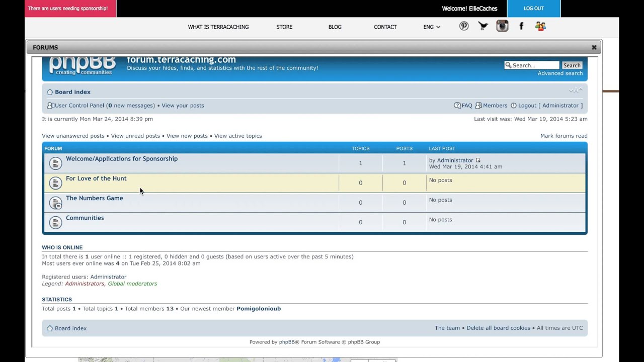Image resolution: width=644 pixels, height=362 pixels.
Task: Click the font size change icon
Action: (x=576, y=90)
